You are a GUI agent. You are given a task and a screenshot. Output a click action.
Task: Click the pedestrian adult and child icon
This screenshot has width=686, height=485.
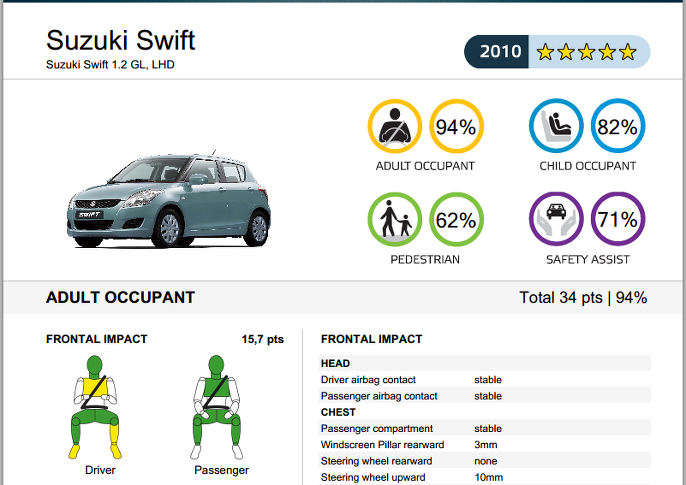click(395, 219)
